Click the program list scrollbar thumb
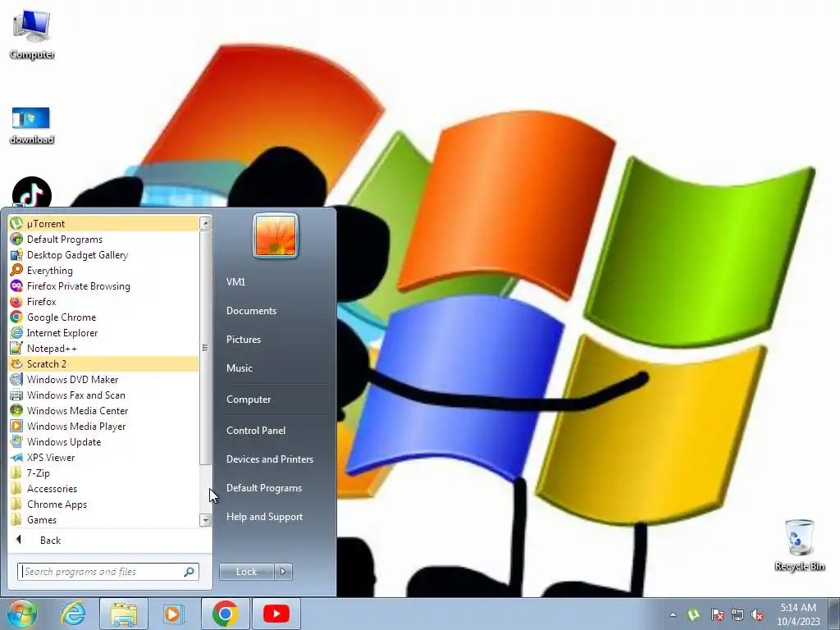This screenshot has height=630, width=840. click(x=205, y=347)
